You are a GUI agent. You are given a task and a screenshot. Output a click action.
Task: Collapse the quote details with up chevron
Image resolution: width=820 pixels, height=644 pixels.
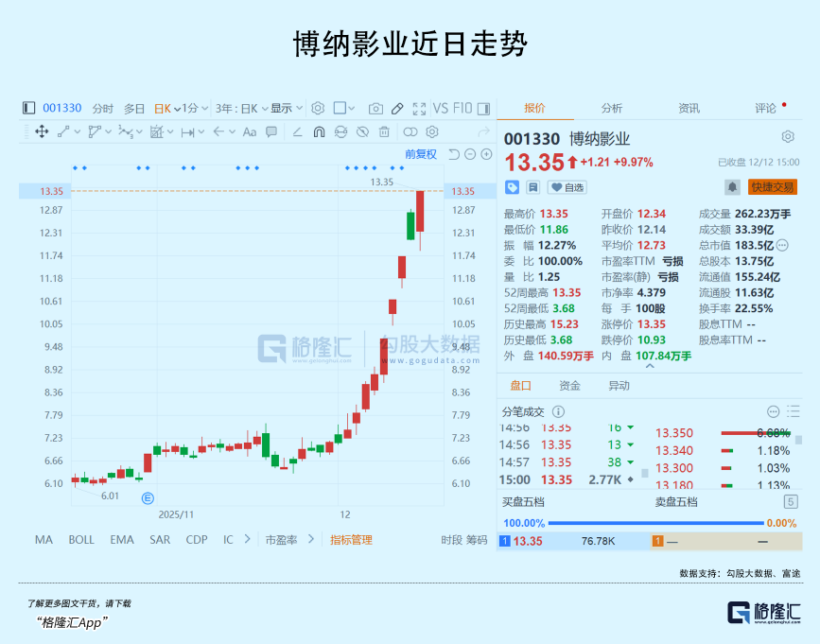[x=650, y=367]
